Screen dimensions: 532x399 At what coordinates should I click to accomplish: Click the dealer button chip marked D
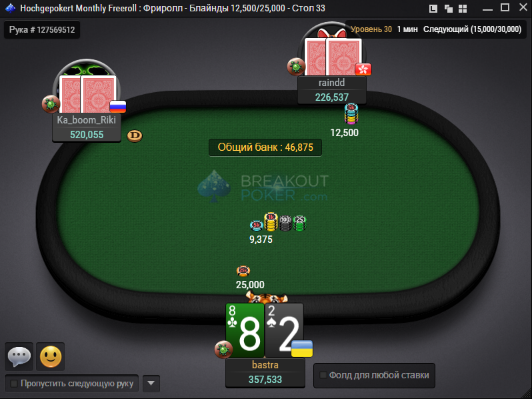pyautogui.click(x=135, y=136)
